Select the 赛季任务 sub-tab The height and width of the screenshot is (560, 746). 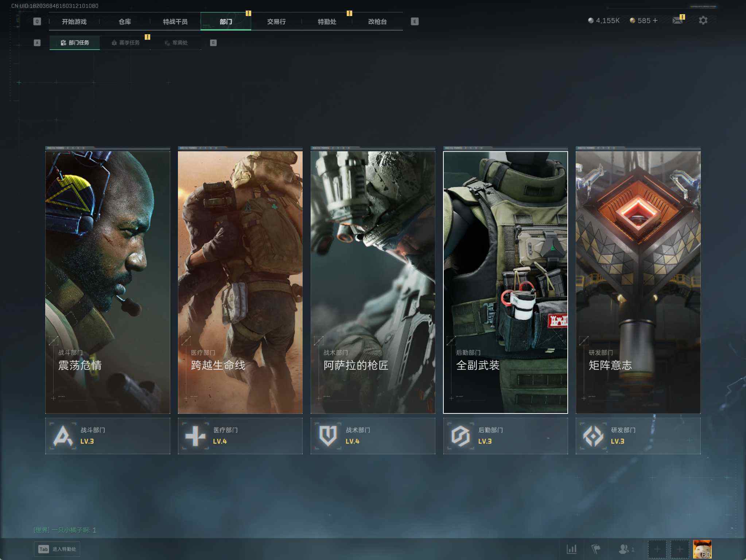tap(125, 43)
